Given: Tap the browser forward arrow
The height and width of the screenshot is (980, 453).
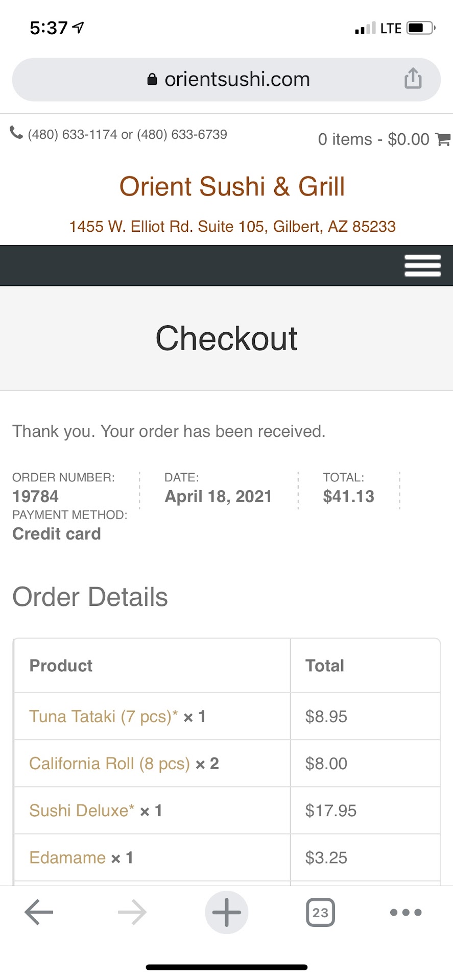Looking at the screenshot, I should (132, 912).
